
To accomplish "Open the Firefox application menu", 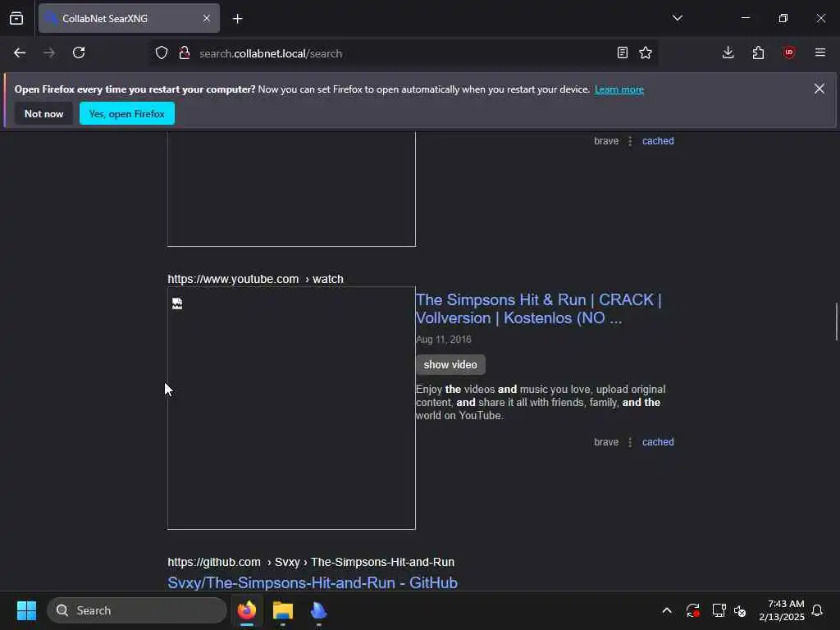I will (x=819, y=53).
